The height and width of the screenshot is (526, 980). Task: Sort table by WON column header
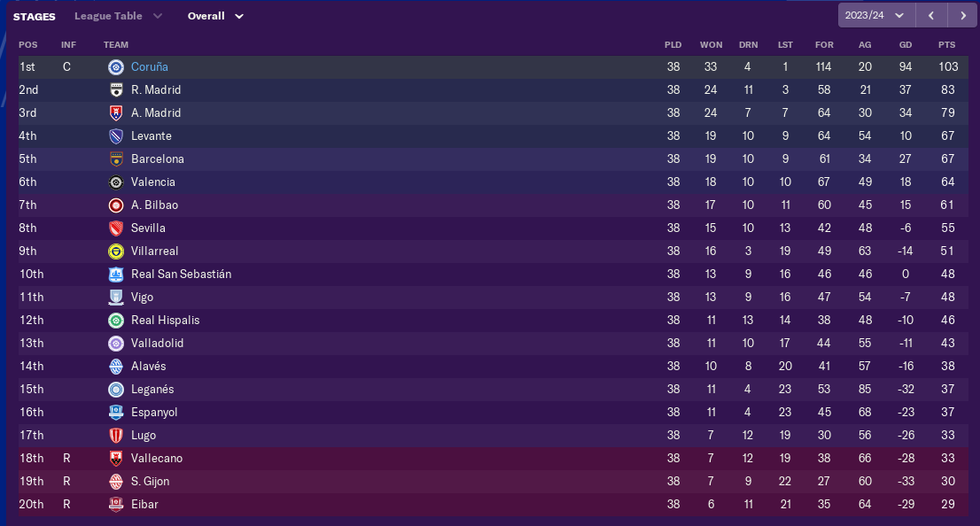[x=711, y=45]
